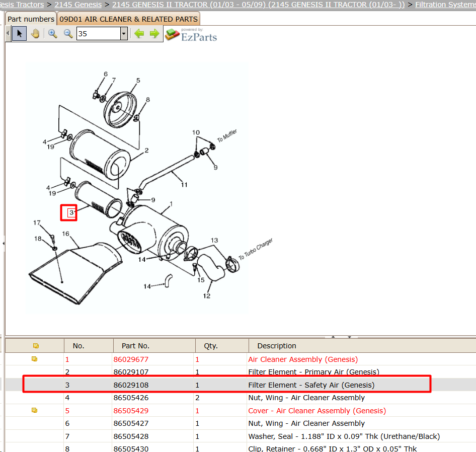Select part number 86505428

click(x=131, y=436)
